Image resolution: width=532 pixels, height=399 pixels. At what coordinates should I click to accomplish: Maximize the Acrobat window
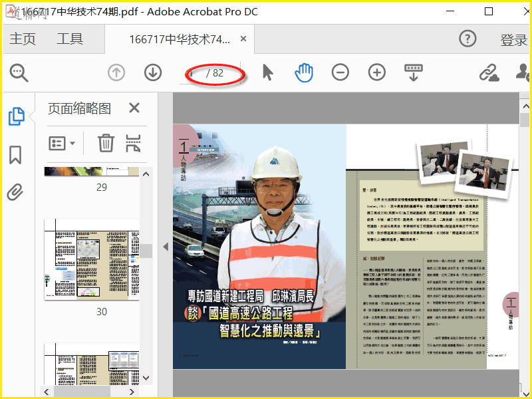pyautogui.click(x=489, y=11)
